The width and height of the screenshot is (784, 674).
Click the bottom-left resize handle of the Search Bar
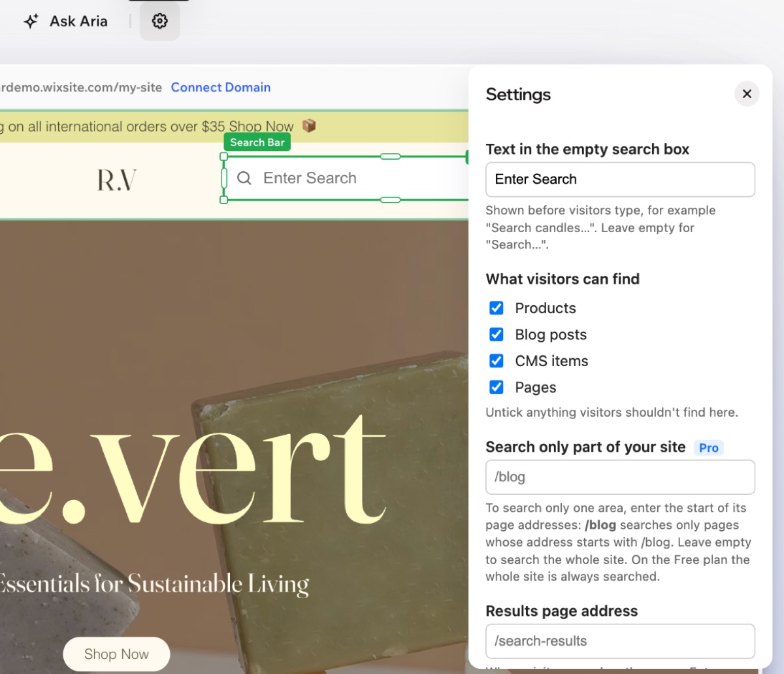tap(224, 200)
